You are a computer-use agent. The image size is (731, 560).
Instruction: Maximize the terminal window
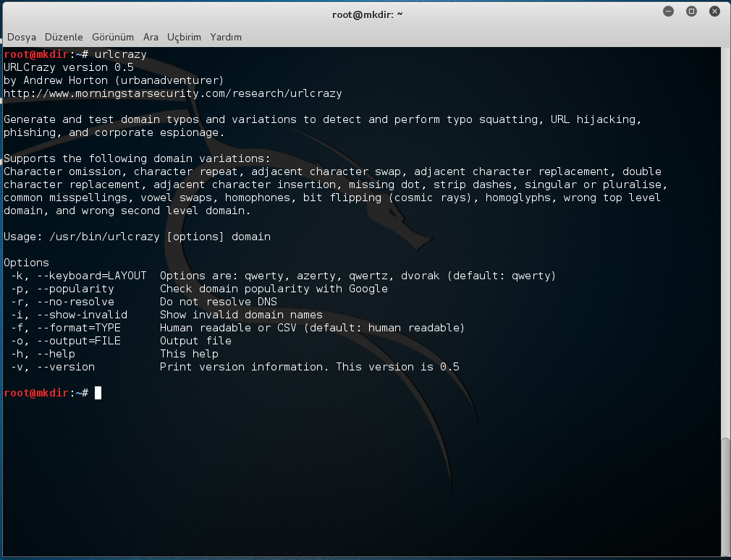(x=691, y=12)
